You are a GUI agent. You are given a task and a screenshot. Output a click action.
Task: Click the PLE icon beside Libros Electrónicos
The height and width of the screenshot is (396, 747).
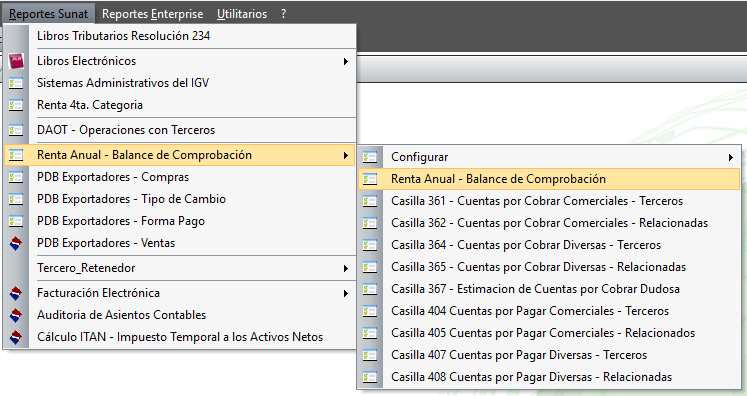(x=16, y=61)
